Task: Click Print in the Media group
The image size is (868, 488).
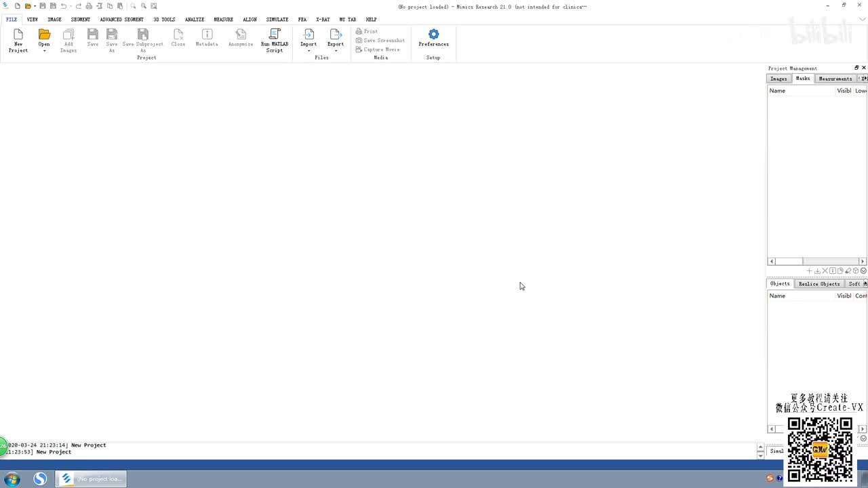Action: coord(367,31)
